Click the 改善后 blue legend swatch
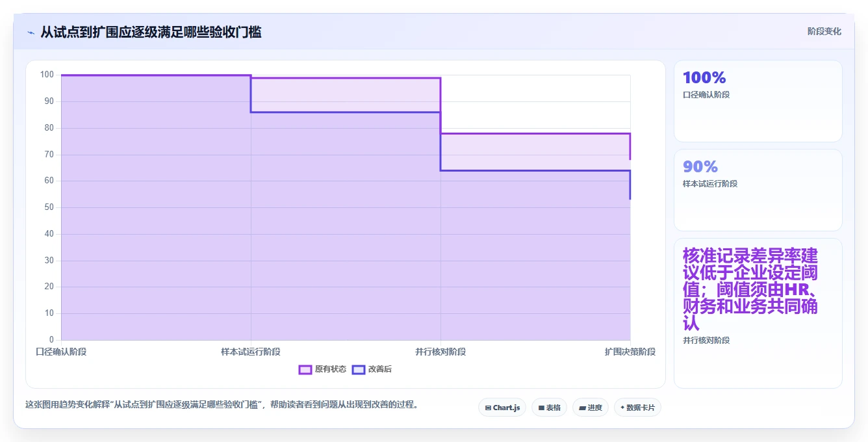This screenshot has width=868, height=442. coord(359,369)
